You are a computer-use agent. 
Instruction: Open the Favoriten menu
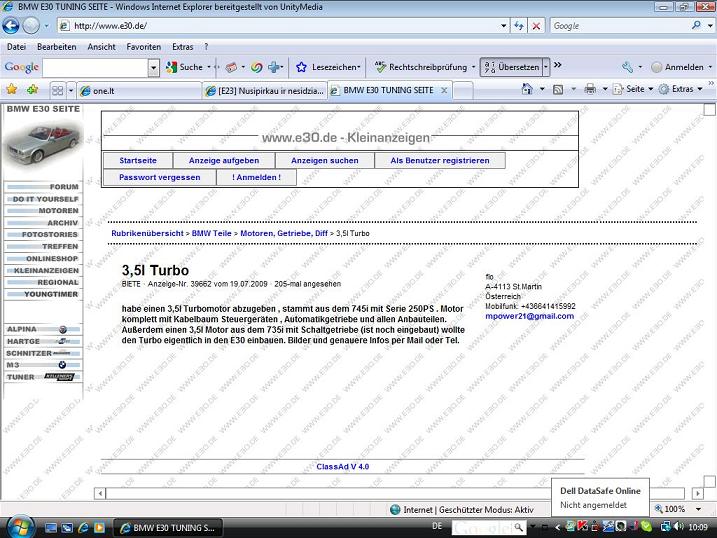[x=143, y=46]
